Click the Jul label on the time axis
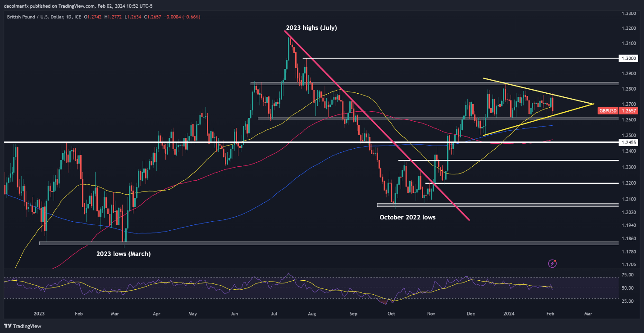 (274, 313)
